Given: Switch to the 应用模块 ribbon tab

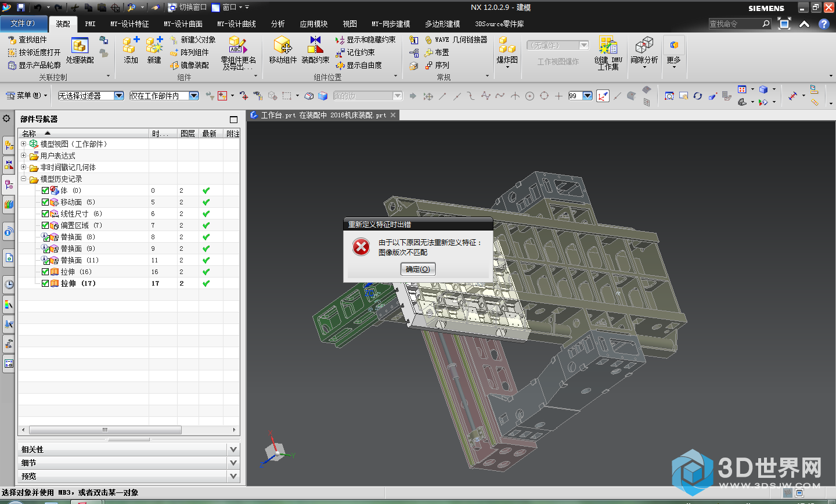Looking at the screenshot, I should coord(313,24).
